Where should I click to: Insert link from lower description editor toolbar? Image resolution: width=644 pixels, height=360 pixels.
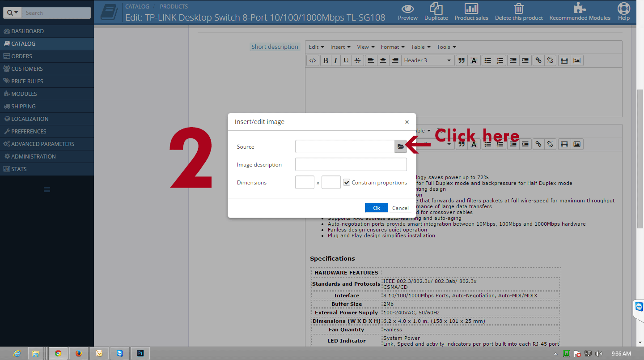tap(538, 144)
